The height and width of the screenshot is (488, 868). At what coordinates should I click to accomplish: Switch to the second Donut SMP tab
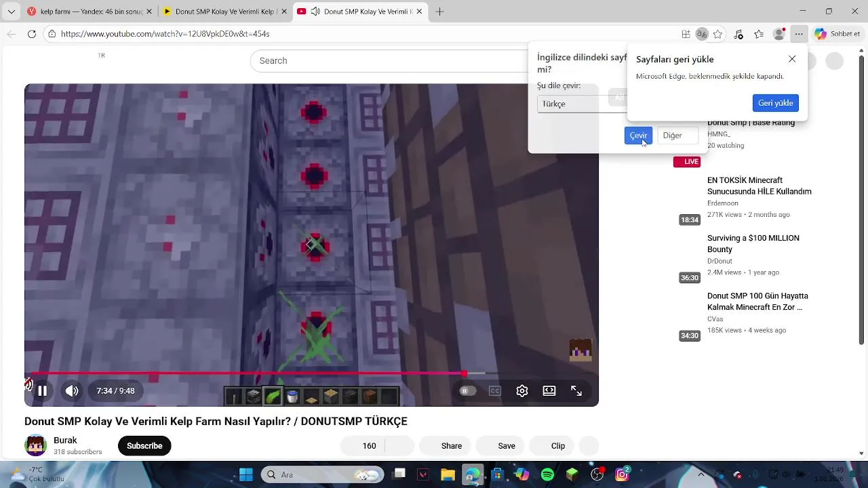[x=225, y=12]
